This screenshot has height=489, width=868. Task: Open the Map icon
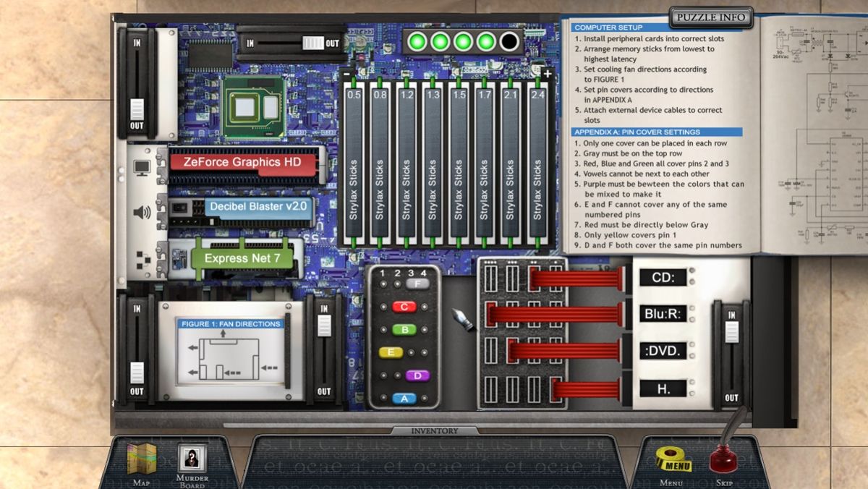point(142,459)
